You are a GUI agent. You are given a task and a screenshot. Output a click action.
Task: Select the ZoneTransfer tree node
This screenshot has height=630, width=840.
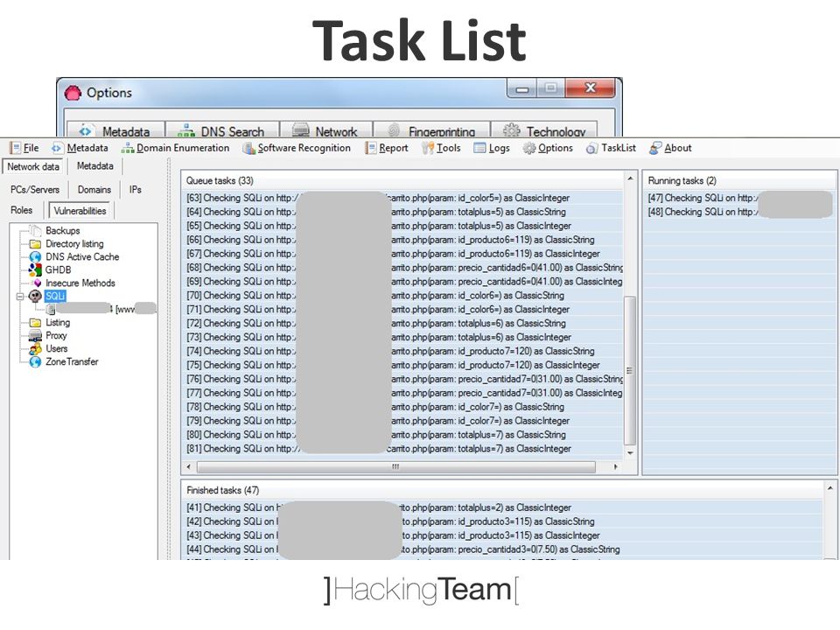point(72,361)
